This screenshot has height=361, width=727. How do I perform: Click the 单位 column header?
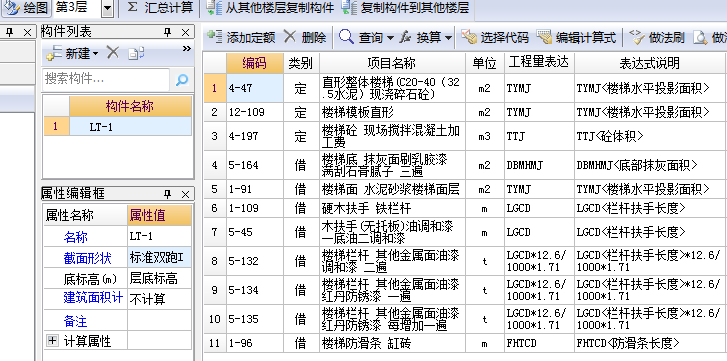pyautogui.click(x=485, y=63)
